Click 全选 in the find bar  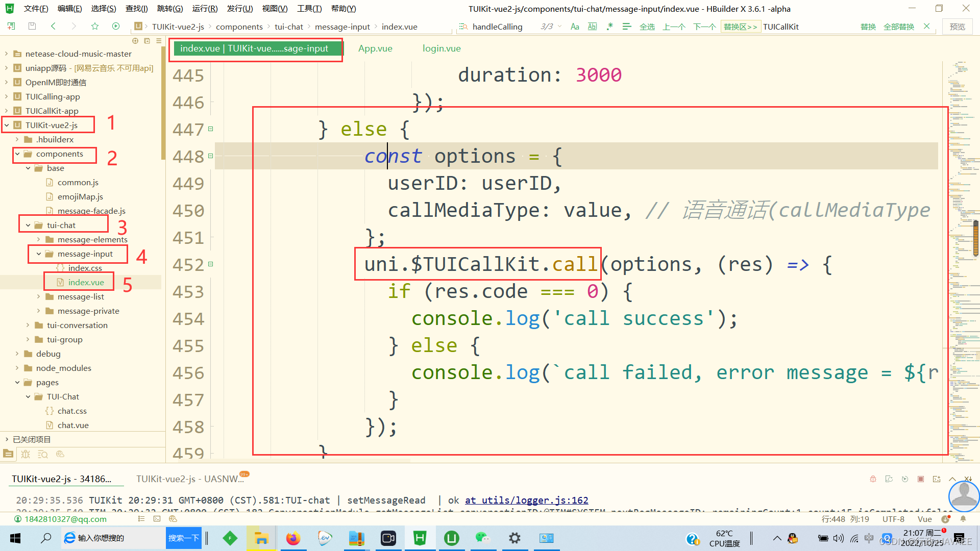[x=647, y=27]
